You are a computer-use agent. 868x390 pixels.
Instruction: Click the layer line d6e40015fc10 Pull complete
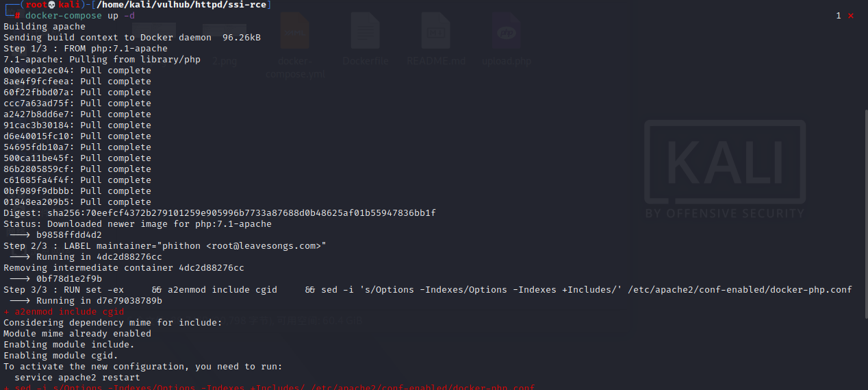(x=77, y=136)
